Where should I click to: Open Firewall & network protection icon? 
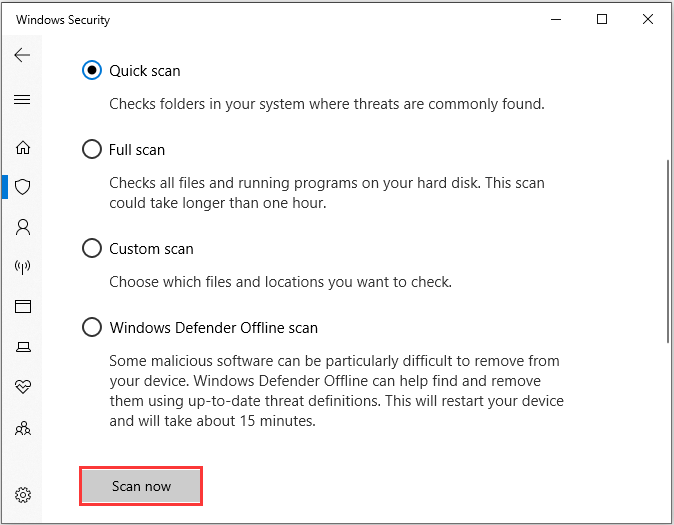point(22,267)
